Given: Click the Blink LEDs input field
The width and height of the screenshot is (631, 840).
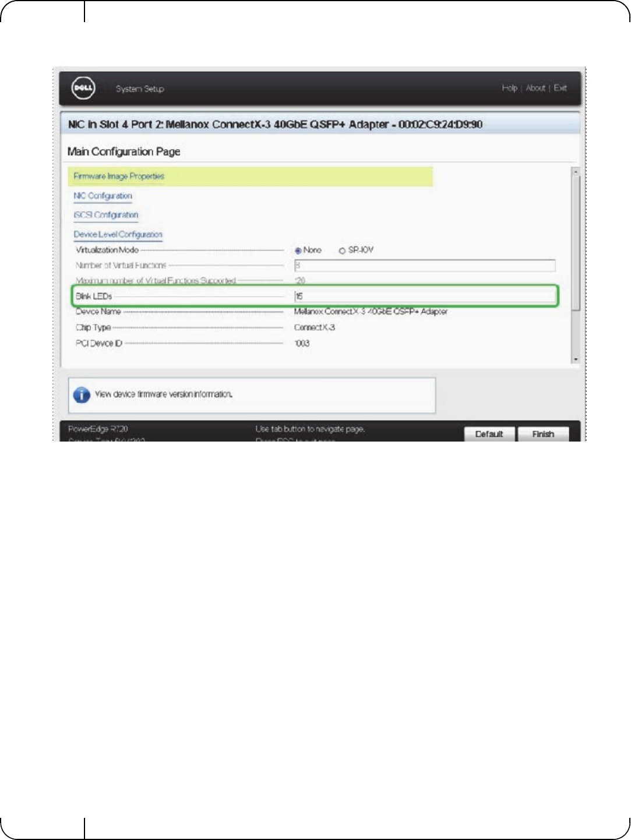Looking at the screenshot, I should [425, 297].
